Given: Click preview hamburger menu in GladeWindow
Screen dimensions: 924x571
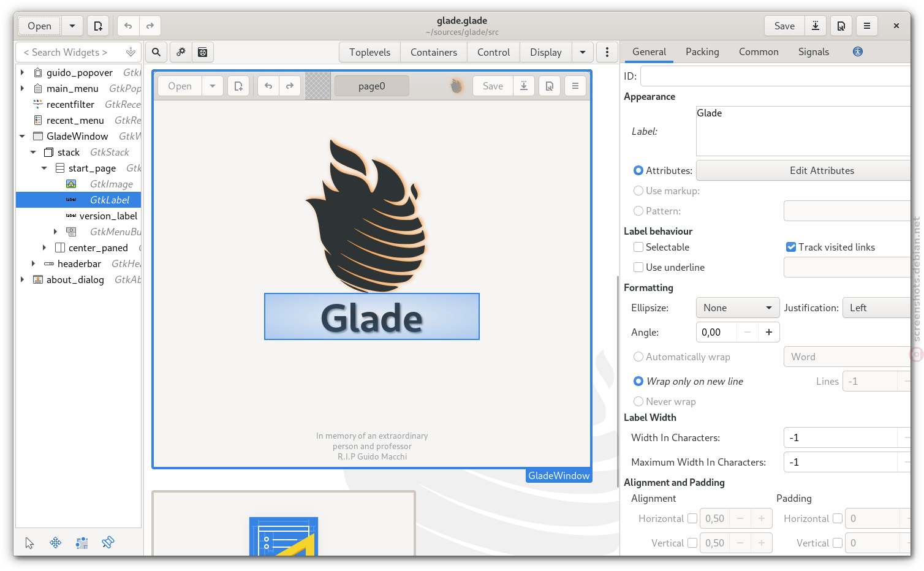Looking at the screenshot, I should 575,86.
